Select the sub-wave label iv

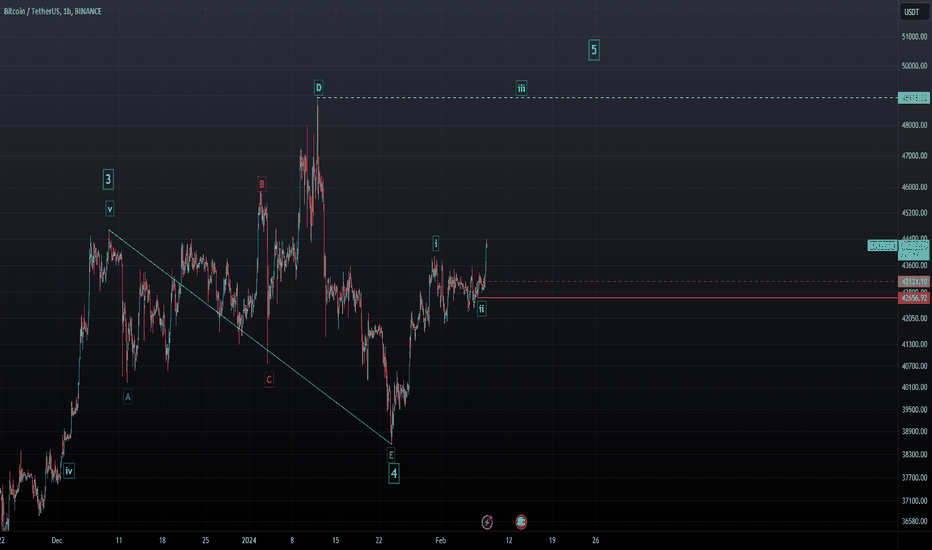pyautogui.click(x=69, y=471)
